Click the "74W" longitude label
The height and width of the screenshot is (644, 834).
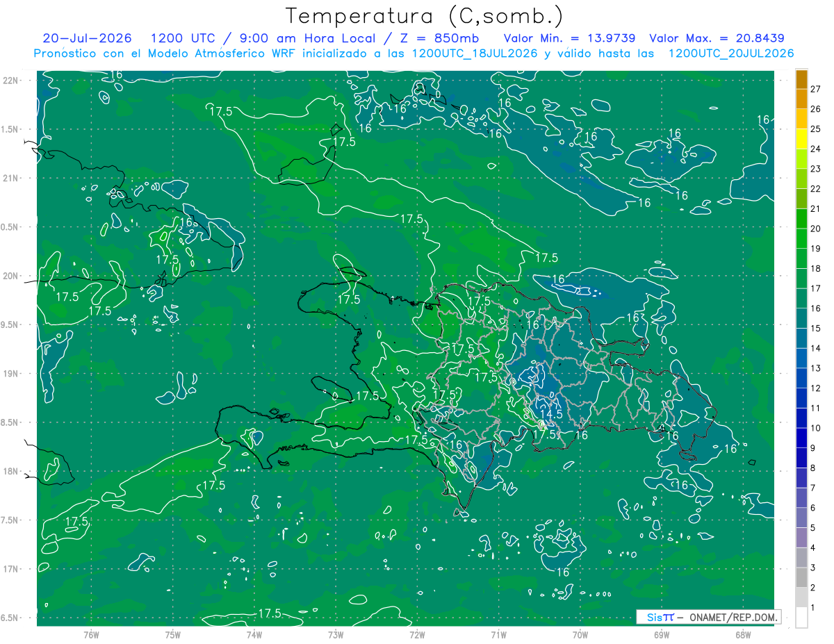click(x=254, y=635)
